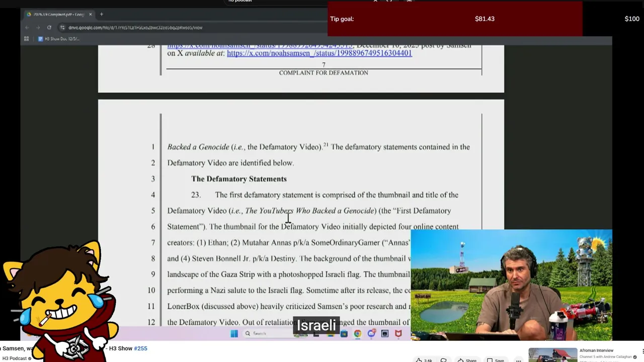Open the blue store taskbar icon

[344, 333]
